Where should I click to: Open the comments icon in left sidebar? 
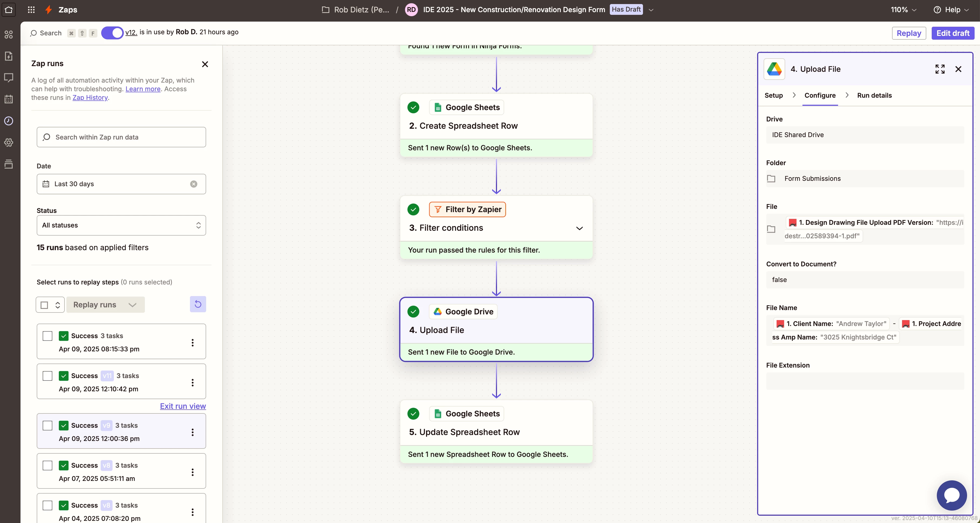click(9, 78)
